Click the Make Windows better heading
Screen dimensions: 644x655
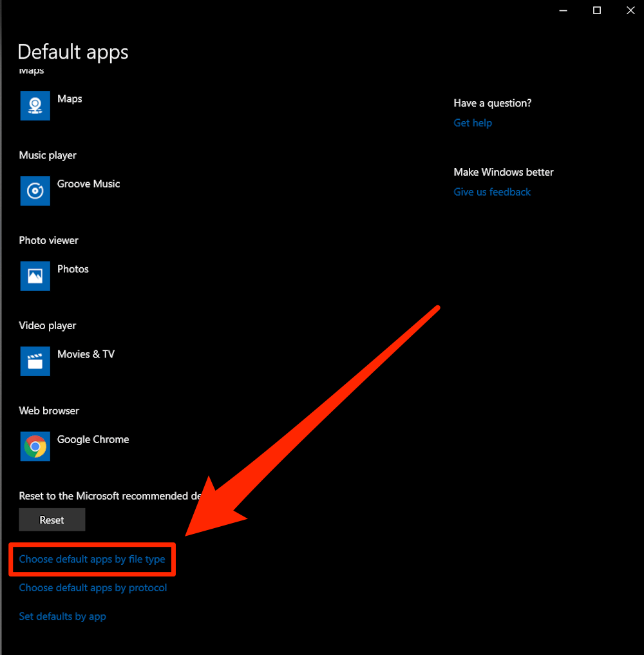point(503,172)
